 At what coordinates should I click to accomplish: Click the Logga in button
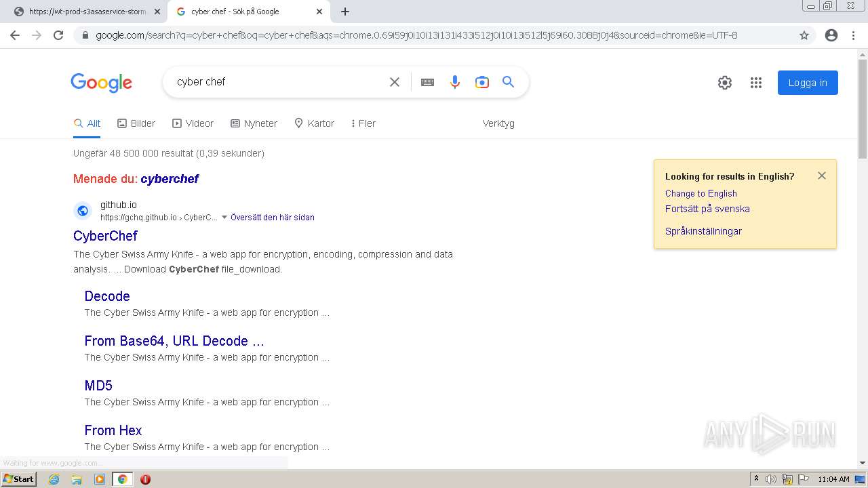pos(808,83)
